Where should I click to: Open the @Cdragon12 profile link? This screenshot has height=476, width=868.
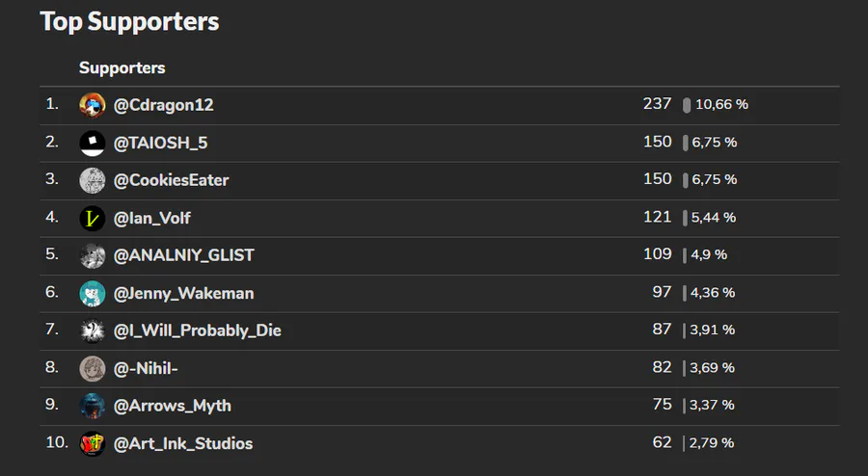tap(163, 105)
